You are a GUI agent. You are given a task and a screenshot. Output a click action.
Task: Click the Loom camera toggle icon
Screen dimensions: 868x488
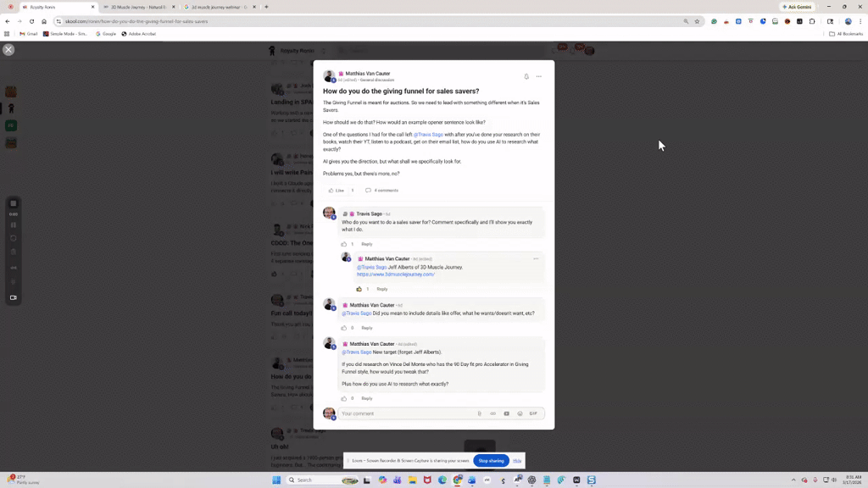point(14,297)
